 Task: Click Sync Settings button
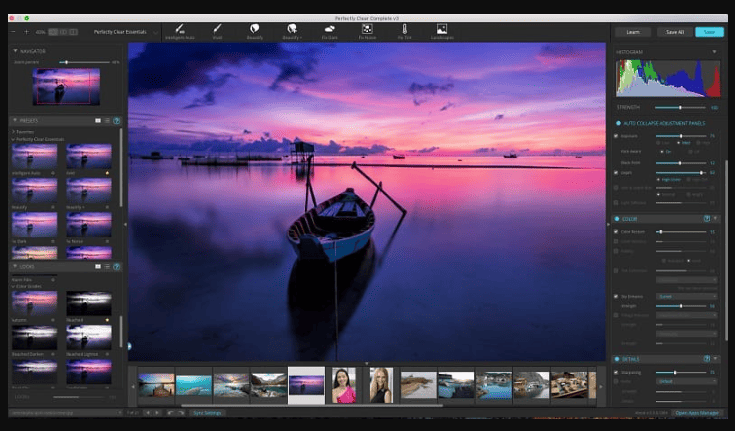(207, 413)
